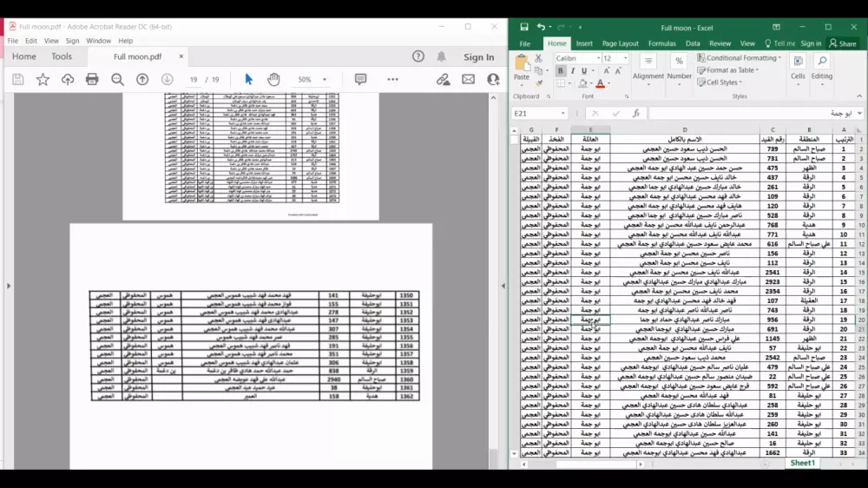Image resolution: width=868 pixels, height=488 pixels.
Task: Expand Cell Styles menu
Action: (719, 82)
